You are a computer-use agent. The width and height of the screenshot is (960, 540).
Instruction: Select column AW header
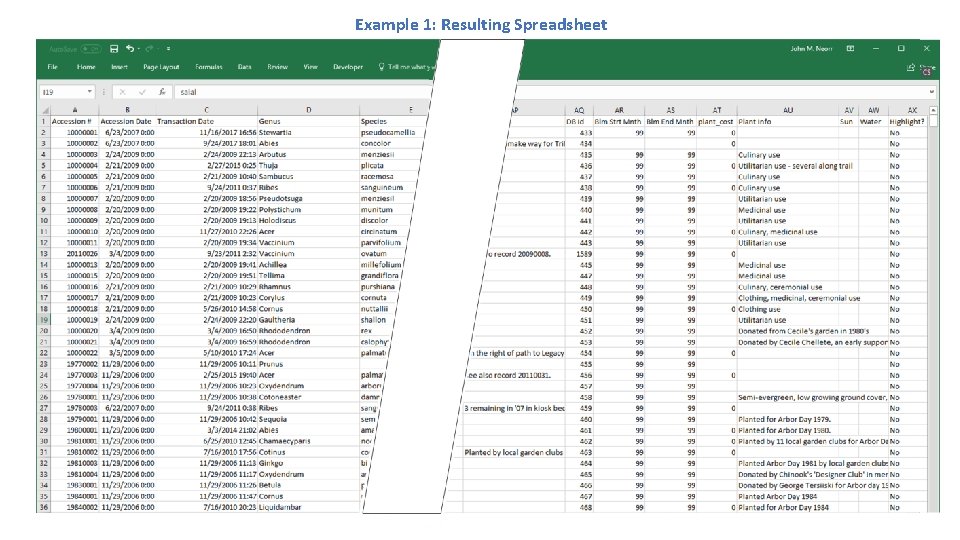tap(873, 110)
